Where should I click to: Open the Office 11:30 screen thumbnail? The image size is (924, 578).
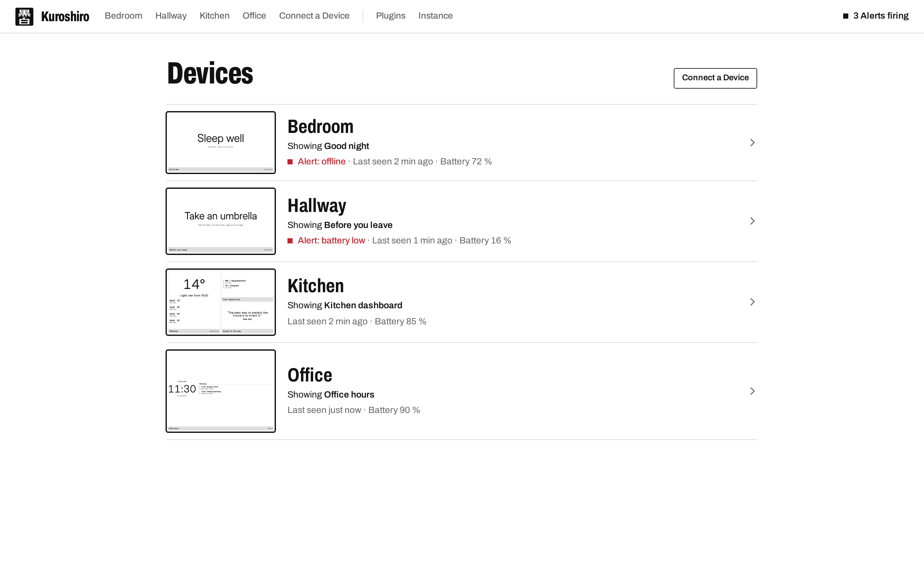coord(221,391)
